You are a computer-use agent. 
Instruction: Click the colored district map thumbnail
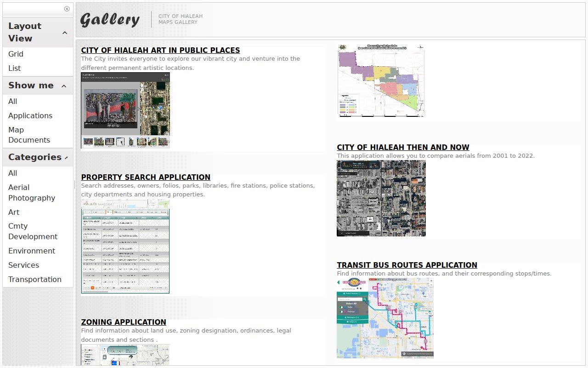381,81
